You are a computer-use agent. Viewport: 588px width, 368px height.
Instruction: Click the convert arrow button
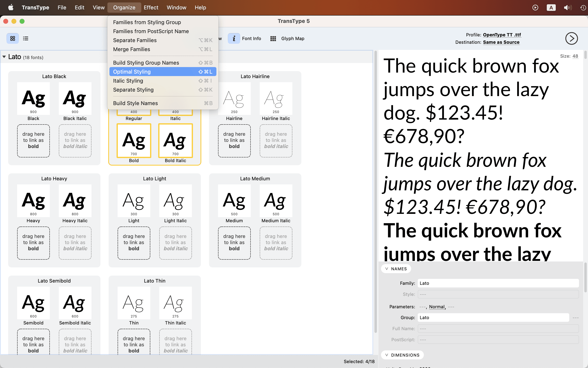pyautogui.click(x=571, y=38)
